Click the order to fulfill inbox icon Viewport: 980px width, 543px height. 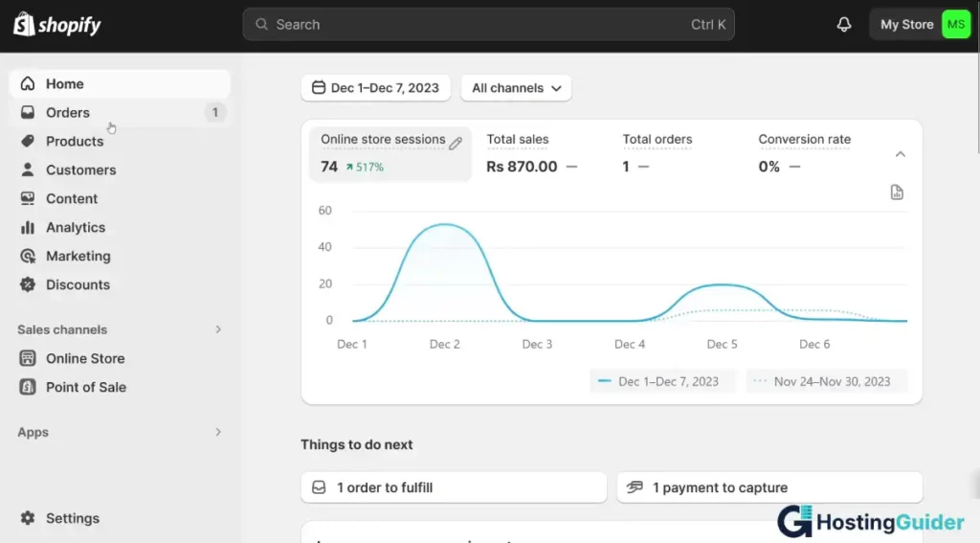[x=319, y=487]
